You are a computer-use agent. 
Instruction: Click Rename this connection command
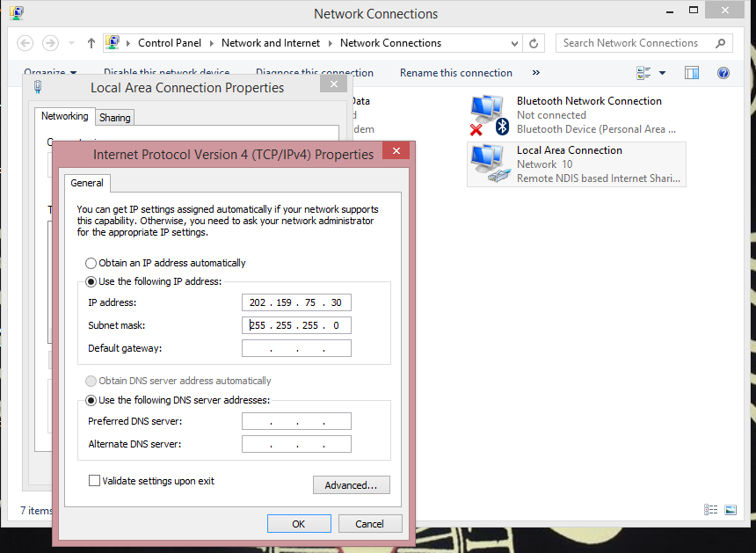[x=455, y=73]
